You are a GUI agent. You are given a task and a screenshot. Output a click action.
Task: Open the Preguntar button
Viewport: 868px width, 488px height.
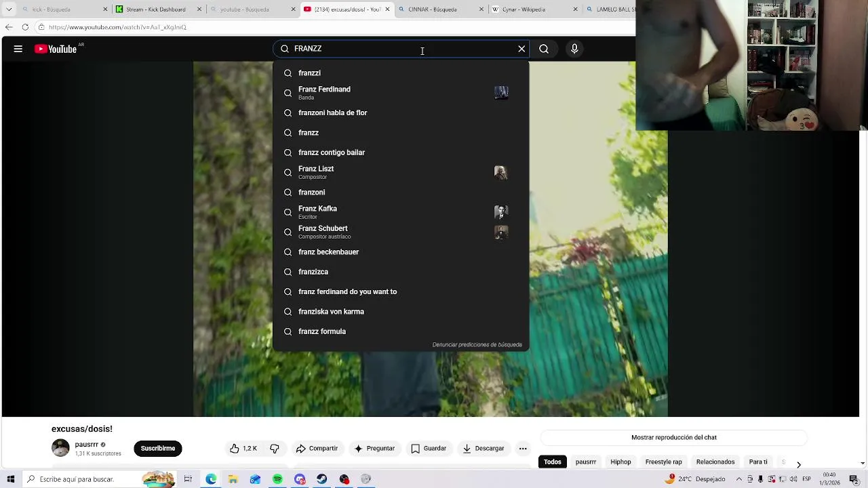pyautogui.click(x=374, y=449)
